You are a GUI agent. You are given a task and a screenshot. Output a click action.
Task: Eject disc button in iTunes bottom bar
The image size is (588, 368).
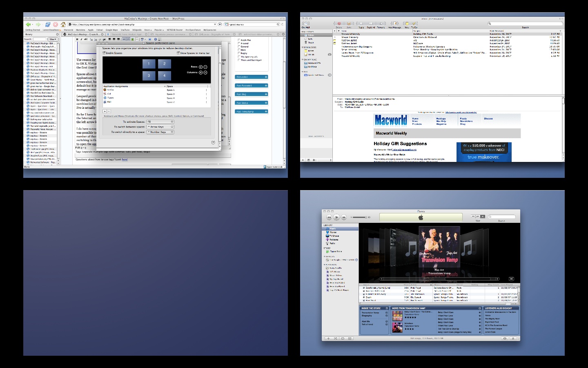(x=513, y=339)
